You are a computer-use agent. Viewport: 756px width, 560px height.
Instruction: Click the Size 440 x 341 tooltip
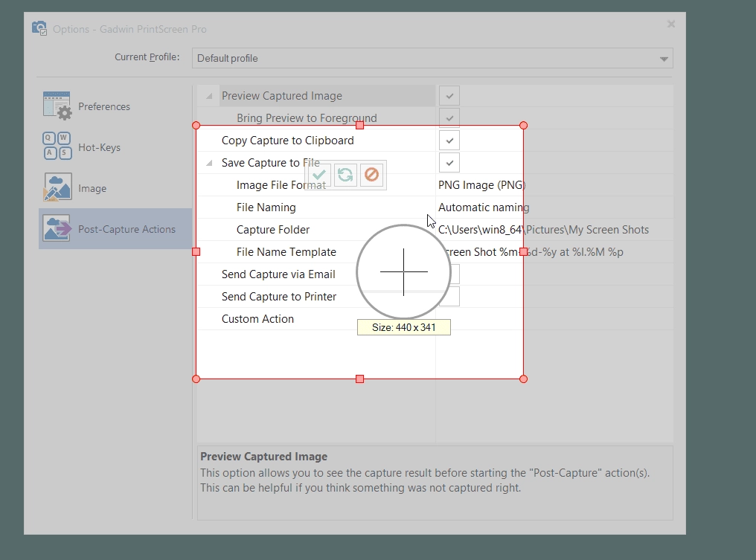(x=404, y=327)
